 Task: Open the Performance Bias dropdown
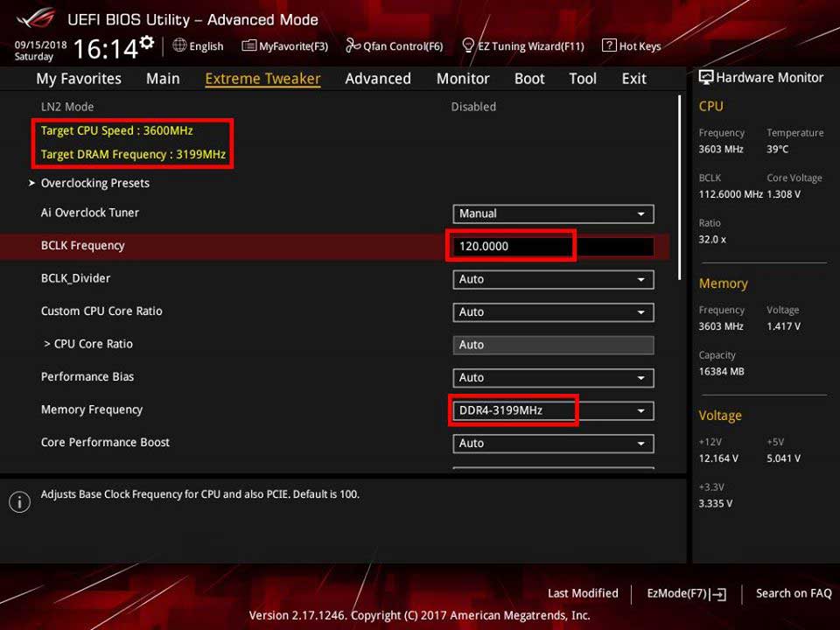pyautogui.click(x=553, y=378)
